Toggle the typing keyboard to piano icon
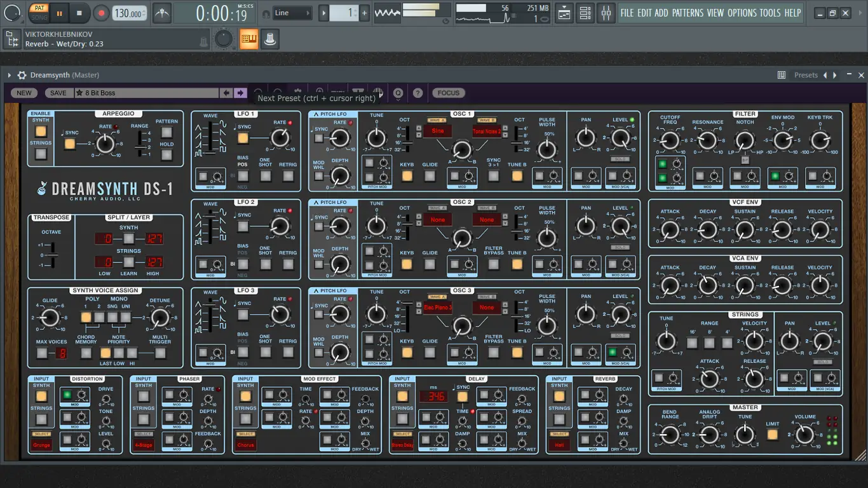The image size is (868, 488). coord(248,39)
